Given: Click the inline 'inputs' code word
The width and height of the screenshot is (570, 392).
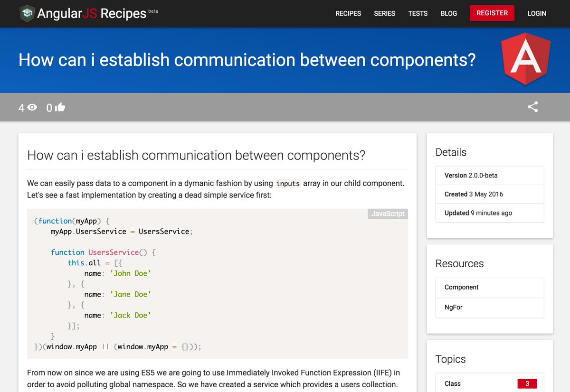Looking at the screenshot, I should 288,184.
